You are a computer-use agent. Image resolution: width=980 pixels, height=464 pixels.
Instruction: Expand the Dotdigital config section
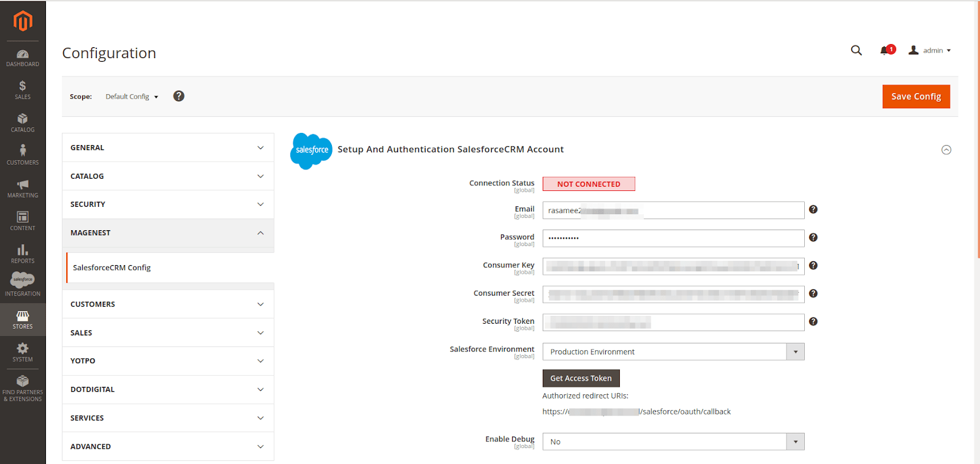tap(168, 389)
